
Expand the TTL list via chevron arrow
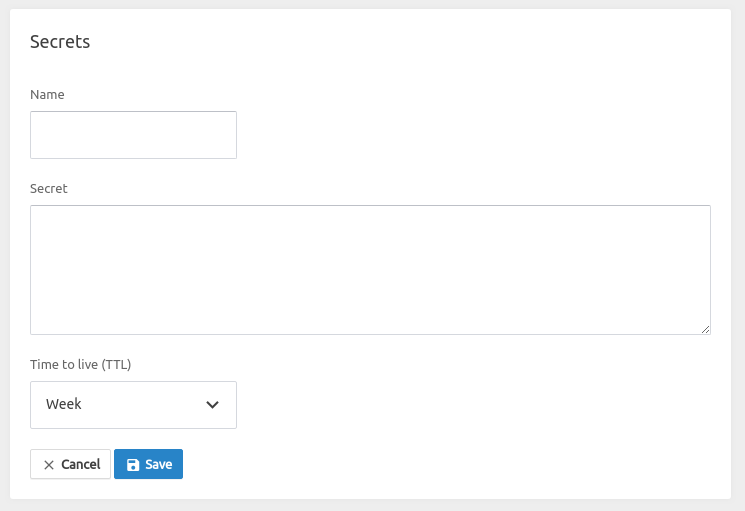pyautogui.click(x=212, y=405)
